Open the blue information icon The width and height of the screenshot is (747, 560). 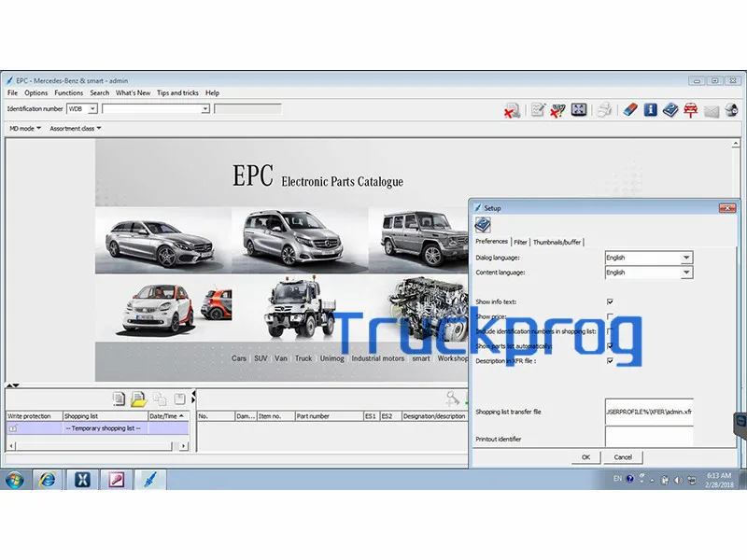point(650,110)
